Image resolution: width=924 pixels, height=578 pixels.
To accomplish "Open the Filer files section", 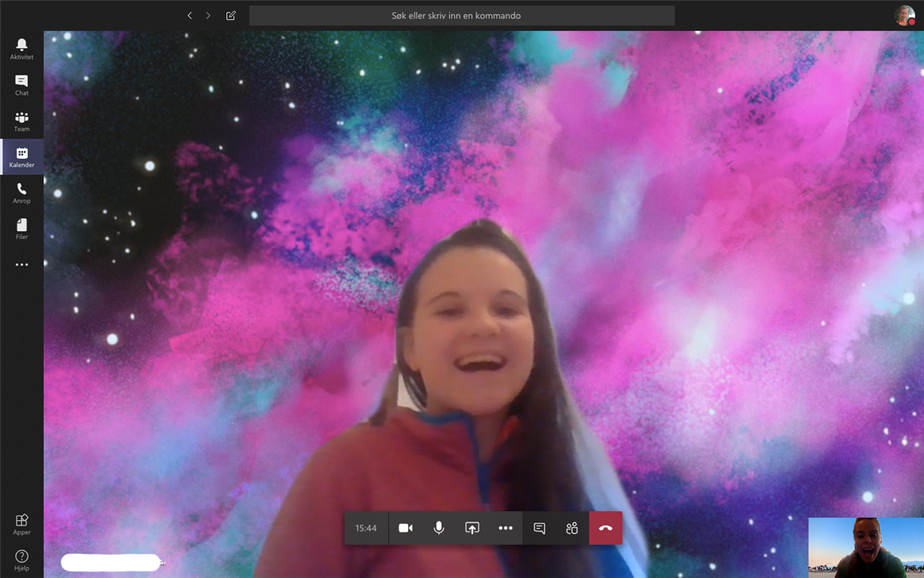I will point(22,229).
